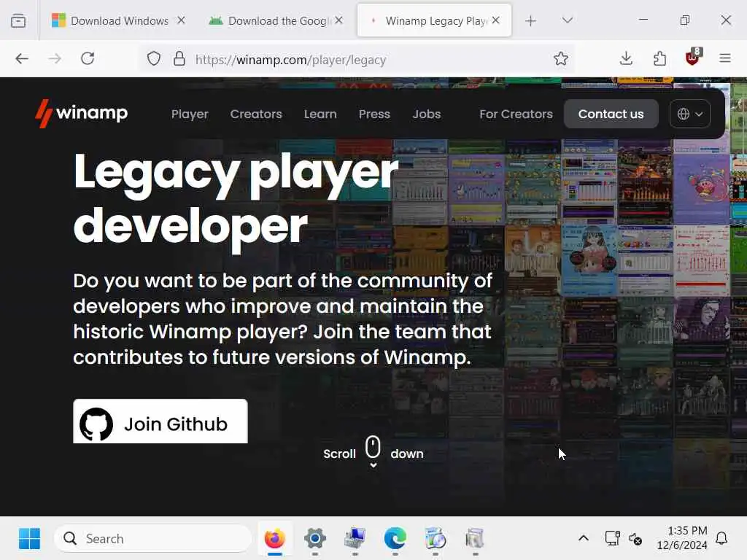
Task: Open the uBlock Origin extension icon
Action: click(x=692, y=58)
